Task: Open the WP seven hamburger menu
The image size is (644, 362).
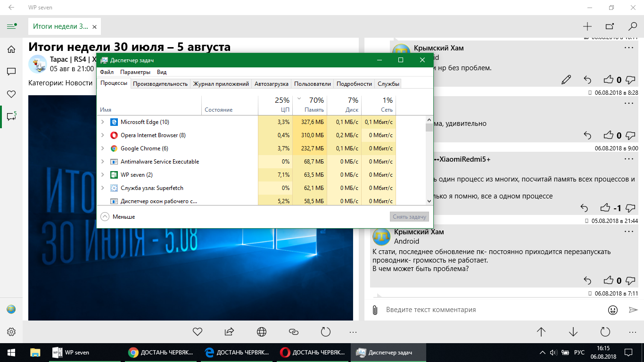Action: (x=11, y=26)
